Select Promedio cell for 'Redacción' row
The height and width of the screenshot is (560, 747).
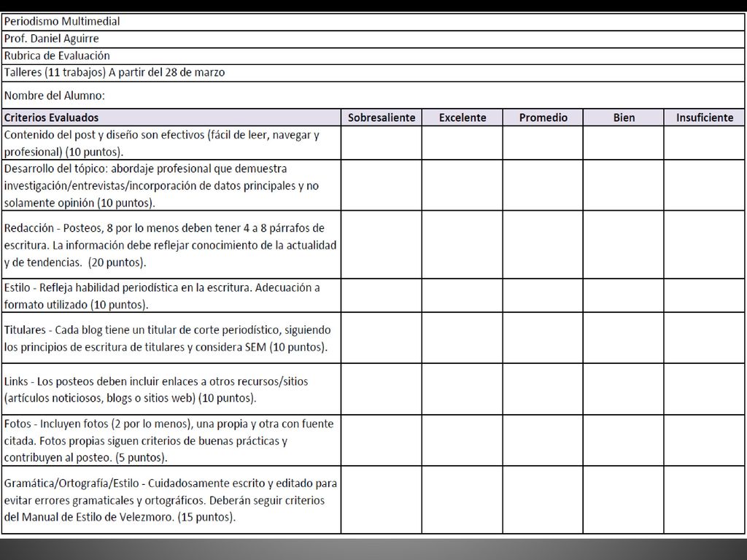click(x=543, y=245)
